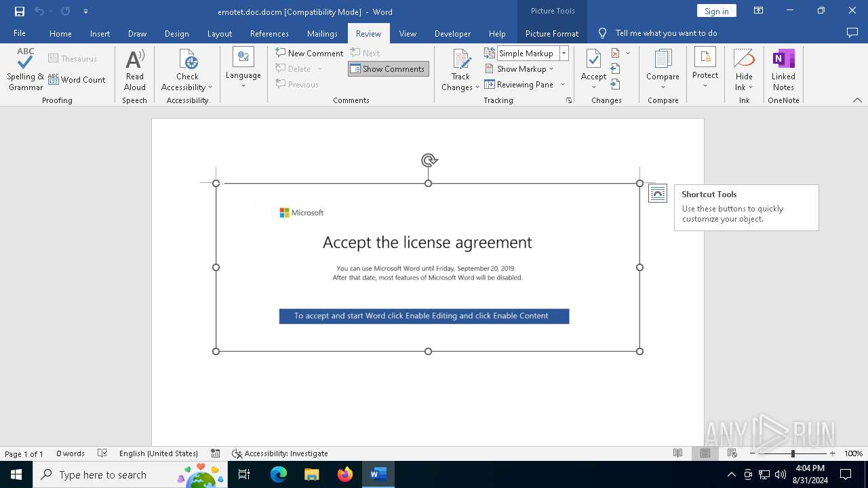
Task: Open the Compare documents tool
Action: click(663, 68)
